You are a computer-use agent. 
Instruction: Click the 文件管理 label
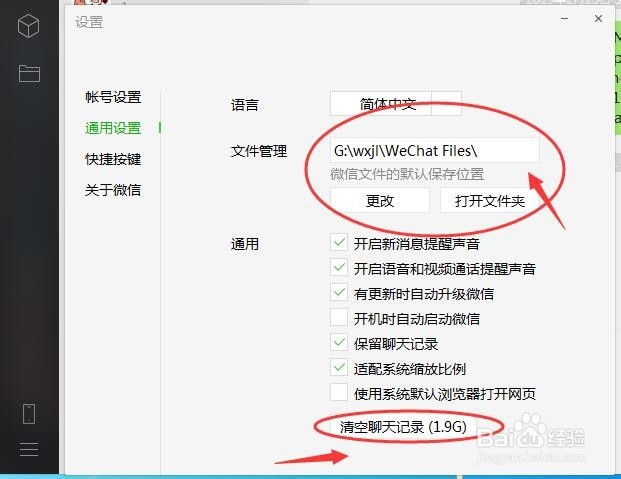259,151
